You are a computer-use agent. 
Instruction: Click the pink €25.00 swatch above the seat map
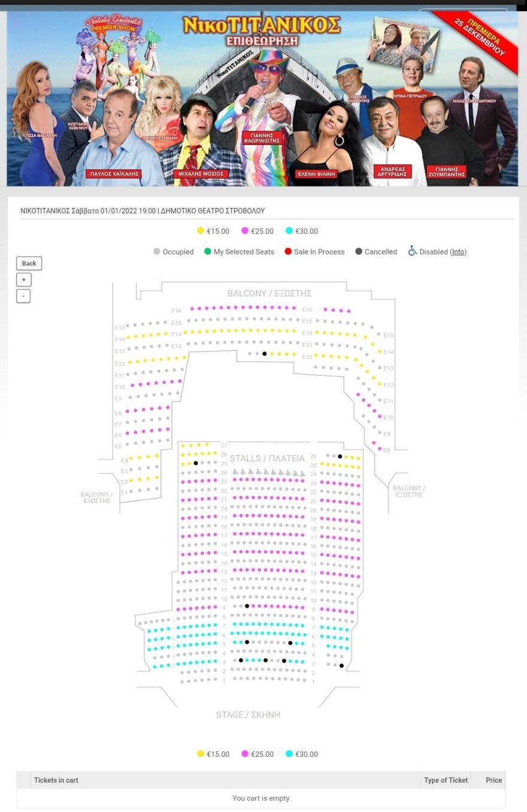coord(245,231)
